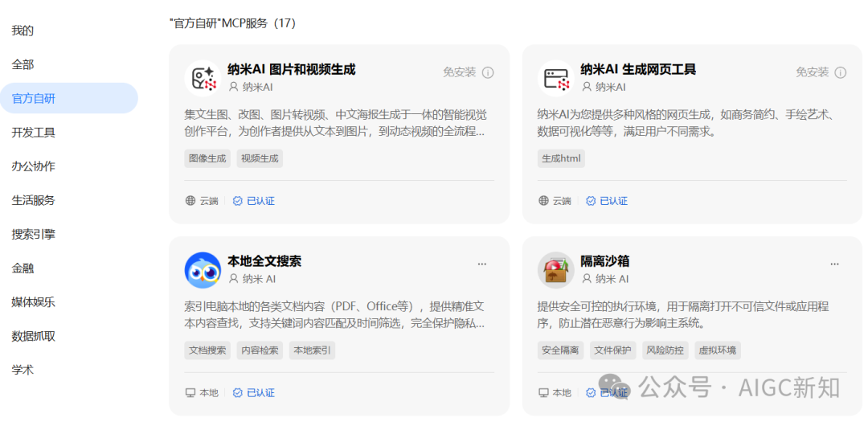Image resolution: width=868 pixels, height=422 pixels.
Task: Open the 生活服务 category
Action: point(34,200)
